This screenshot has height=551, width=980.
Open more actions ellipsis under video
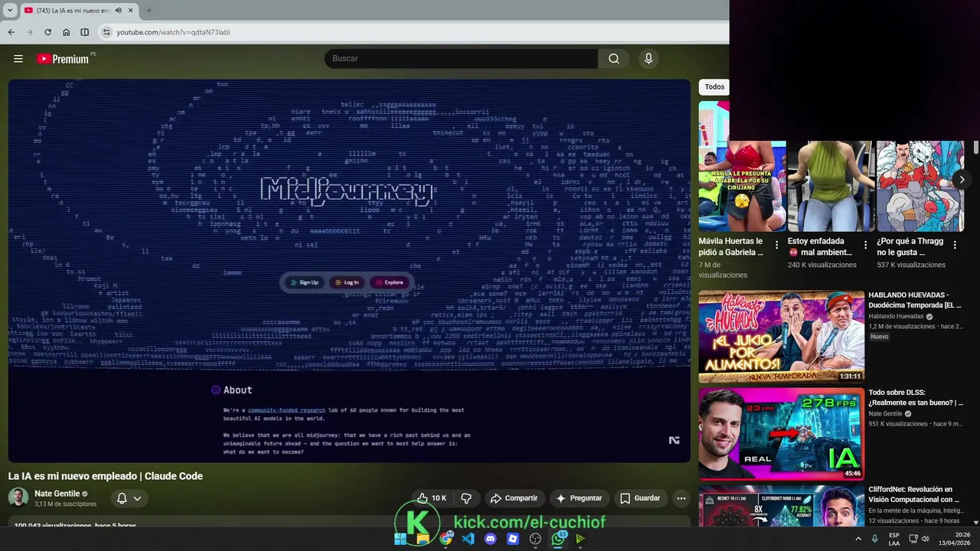coord(681,498)
